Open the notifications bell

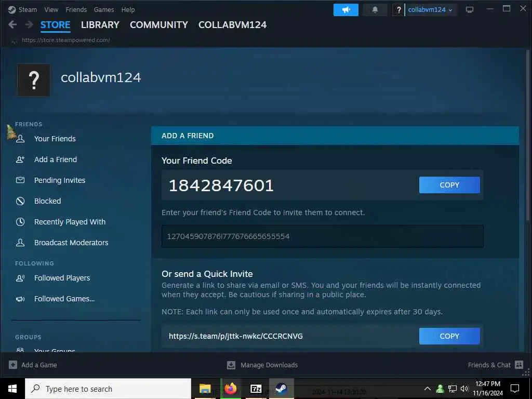coord(375,10)
